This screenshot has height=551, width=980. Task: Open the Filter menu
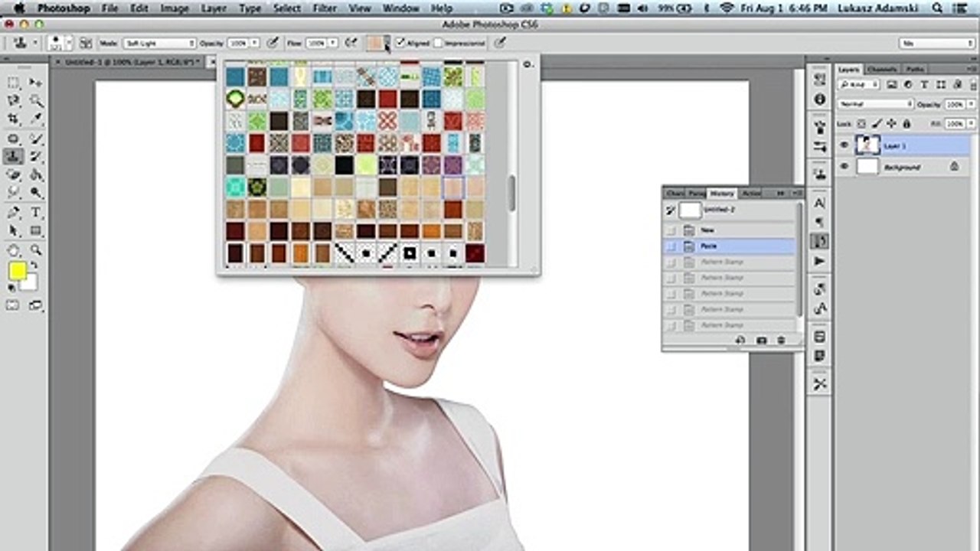tap(325, 8)
